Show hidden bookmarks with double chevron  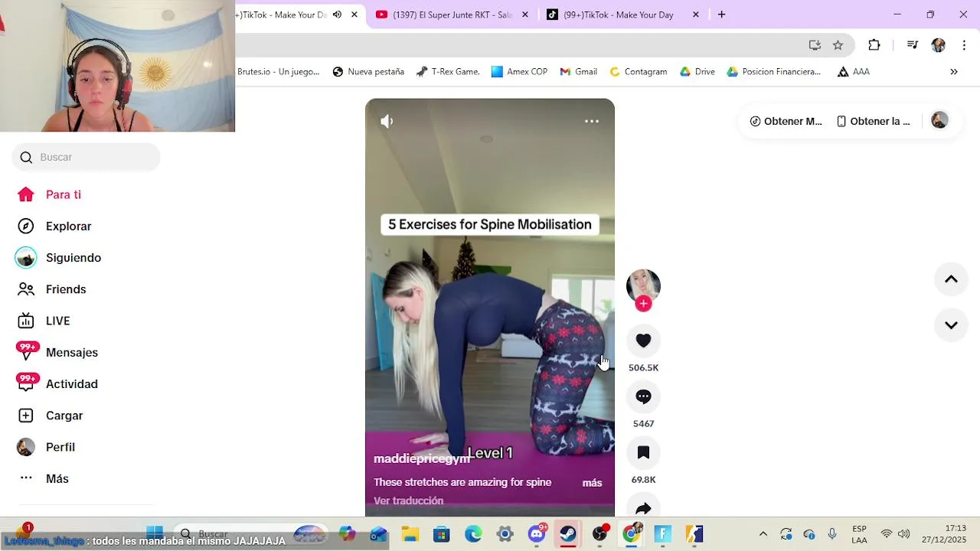tap(954, 72)
